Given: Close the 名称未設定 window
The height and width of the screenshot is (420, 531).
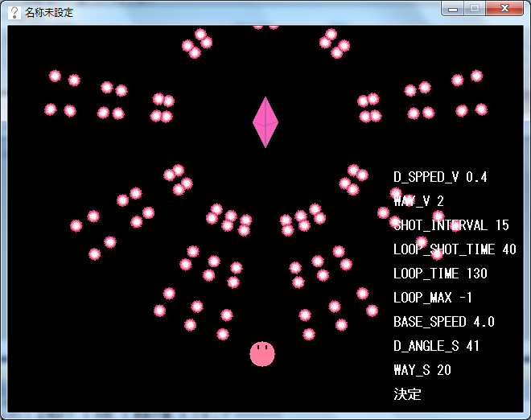Looking at the screenshot, I should point(504,8).
